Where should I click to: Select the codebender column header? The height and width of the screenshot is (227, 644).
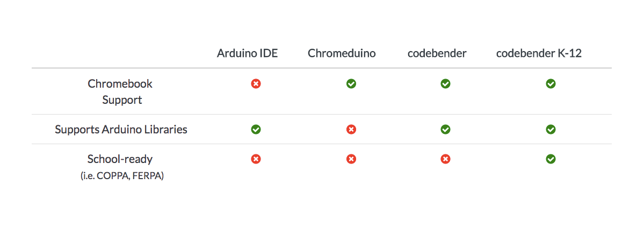[437, 53]
